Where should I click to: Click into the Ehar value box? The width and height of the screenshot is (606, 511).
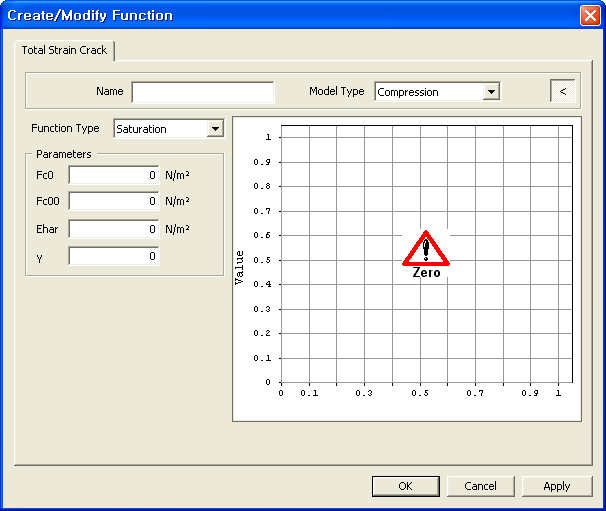click(x=114, y=229)
